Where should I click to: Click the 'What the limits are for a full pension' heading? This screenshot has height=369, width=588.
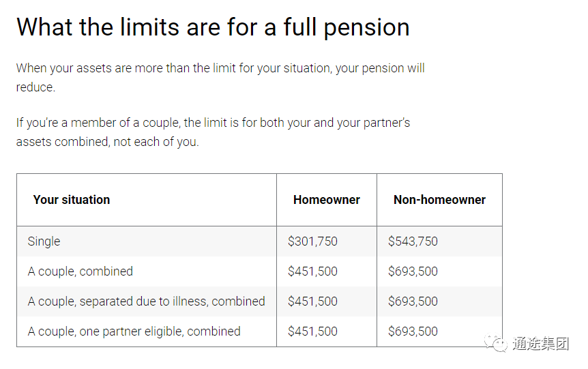[213, 27]
